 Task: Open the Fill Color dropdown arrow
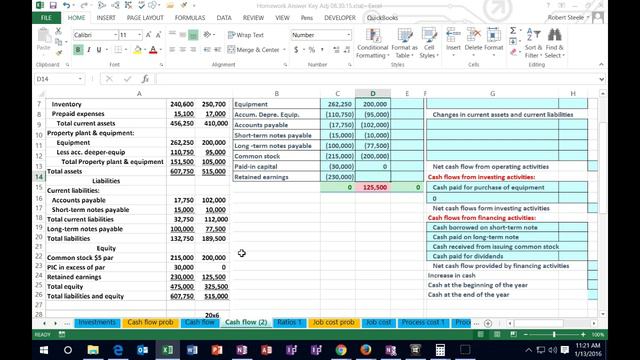(145, 50)
